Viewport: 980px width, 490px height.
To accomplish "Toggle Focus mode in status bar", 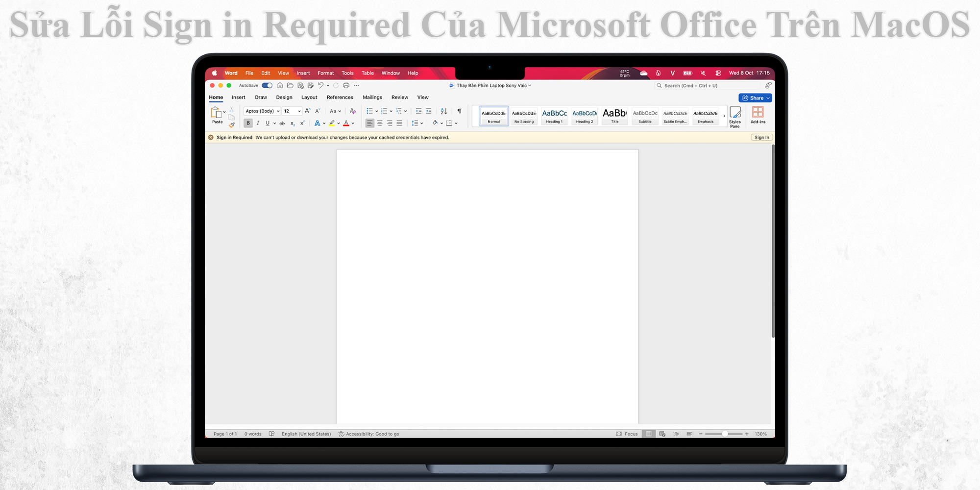I will pos(627,434).
